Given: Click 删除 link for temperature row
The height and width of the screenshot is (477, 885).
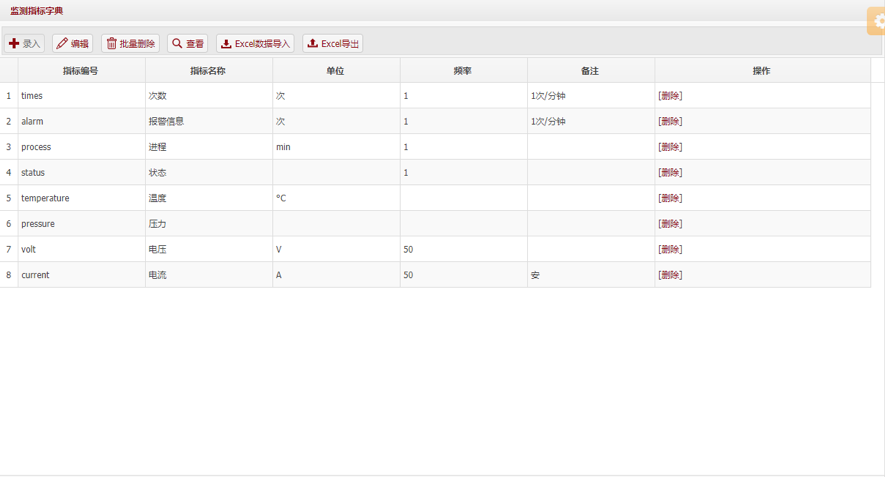Looking at the screenshot, I should (x=670, y=199).
